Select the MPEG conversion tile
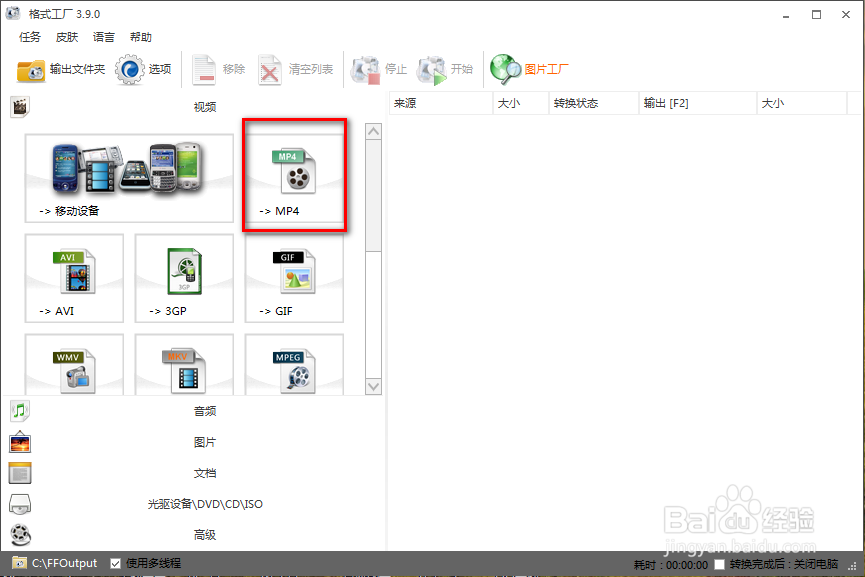The width and height of the screenshot is (865, 577). [x=295, y=365]
